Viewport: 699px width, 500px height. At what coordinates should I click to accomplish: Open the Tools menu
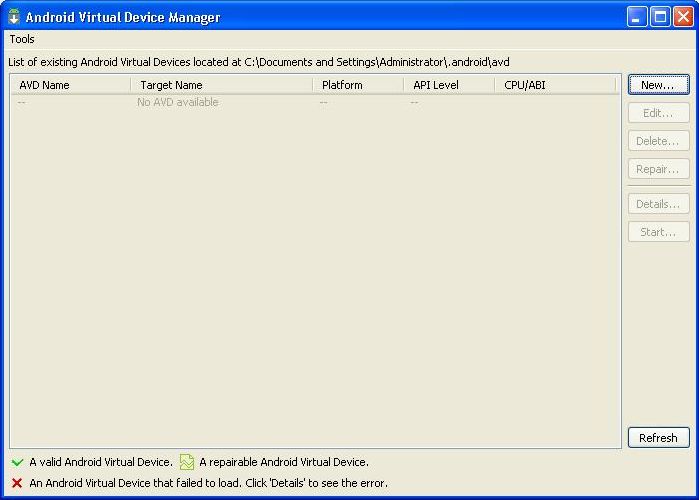click(x=22, y=39)
